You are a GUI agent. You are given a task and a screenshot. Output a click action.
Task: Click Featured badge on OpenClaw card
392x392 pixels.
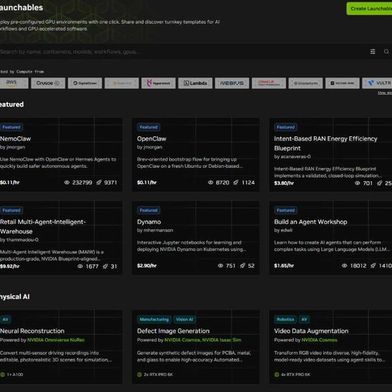click(148, 127)
